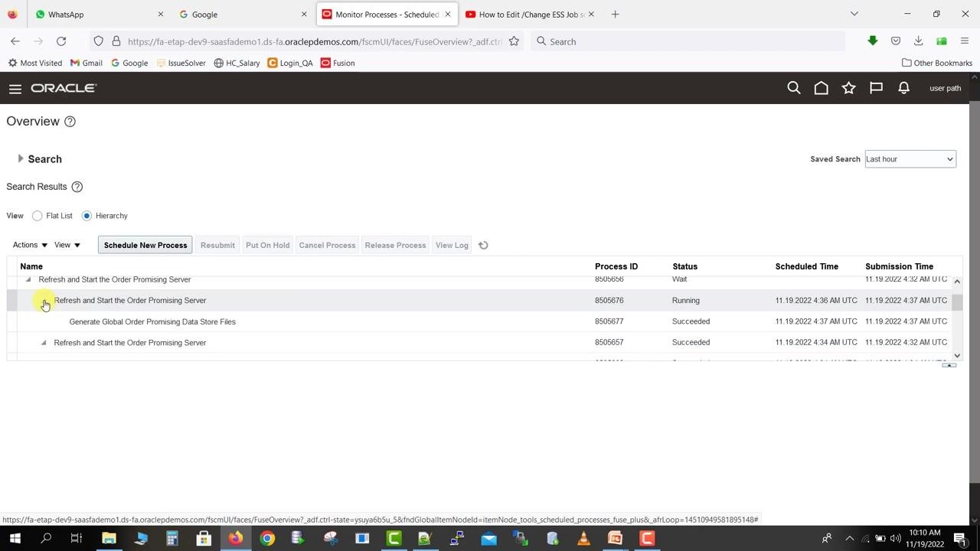Collapse the row for process 8505657
Screen dimensions: 980x551
click(x=44, y=343)
